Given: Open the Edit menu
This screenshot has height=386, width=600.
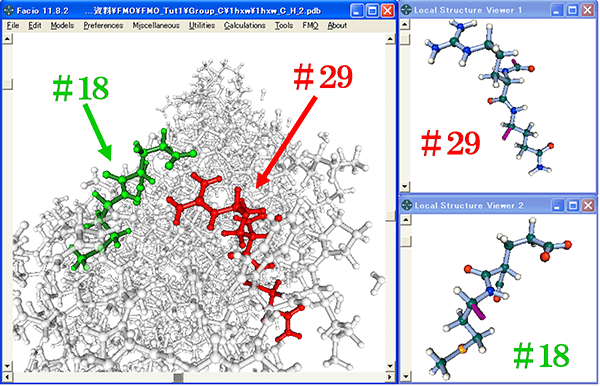Looking at the screenshot, I should click(35, 26).
